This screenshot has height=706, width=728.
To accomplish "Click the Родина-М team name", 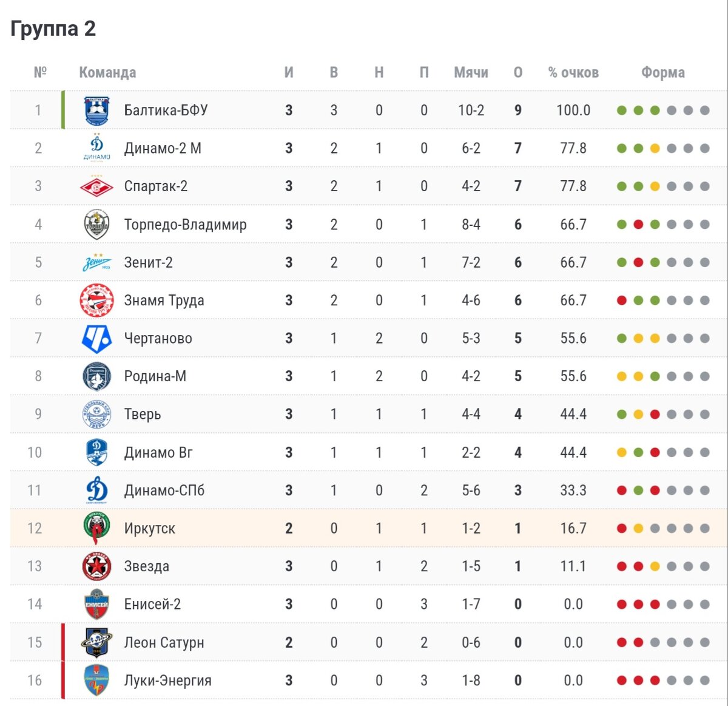I will click(155, 376).
